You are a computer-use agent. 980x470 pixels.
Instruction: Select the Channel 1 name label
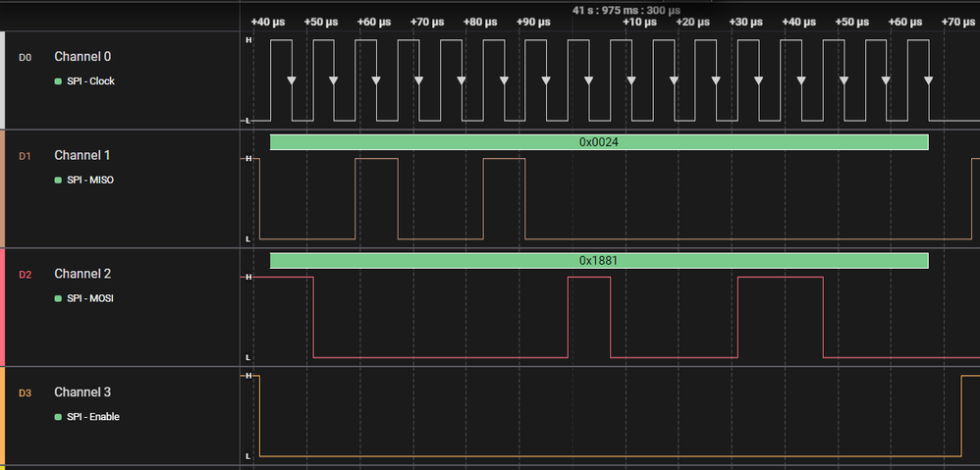pos(82,155)
